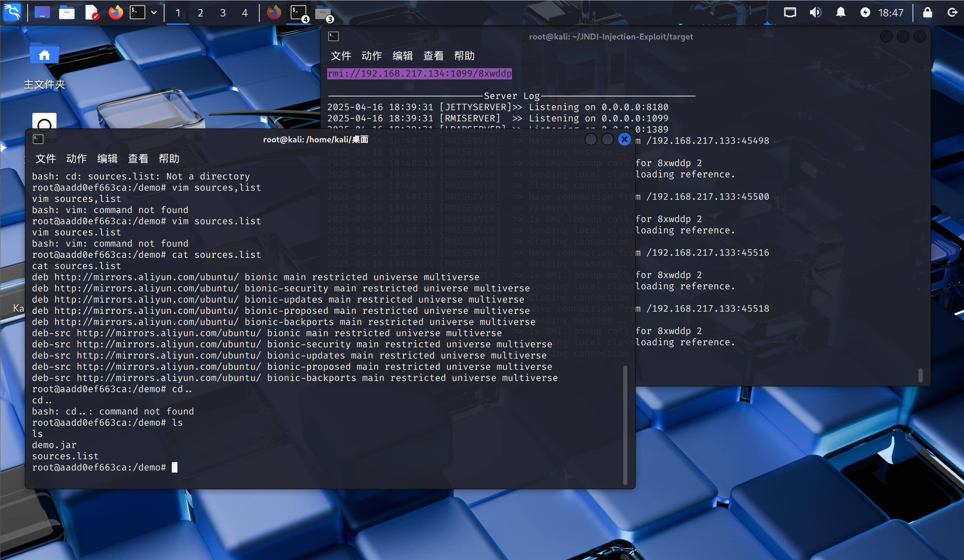Click the clock showing 18:47

[x=891, y=13]
